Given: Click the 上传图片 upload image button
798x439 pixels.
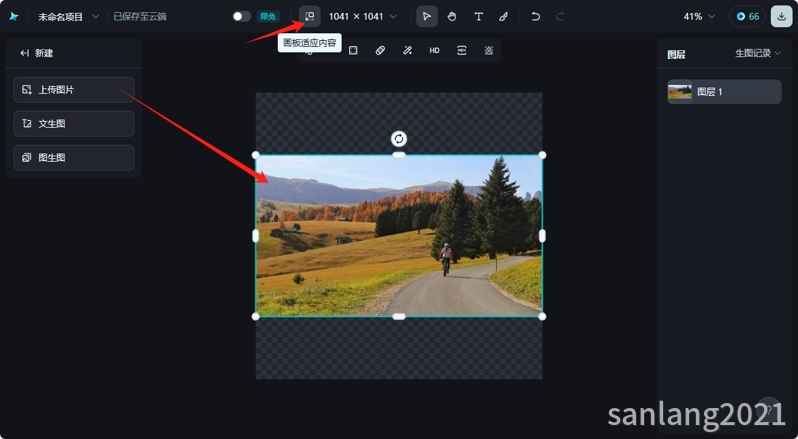Looking at the screenshot, I should click(x=74, y=90).
